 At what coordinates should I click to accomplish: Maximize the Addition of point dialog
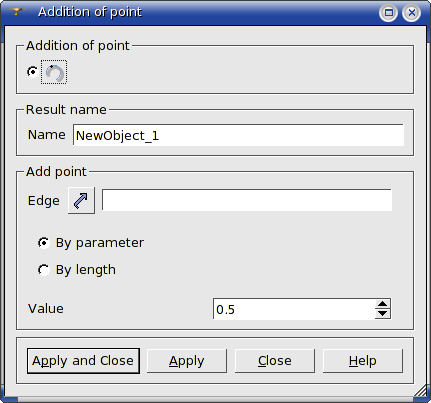coord(388,13)
